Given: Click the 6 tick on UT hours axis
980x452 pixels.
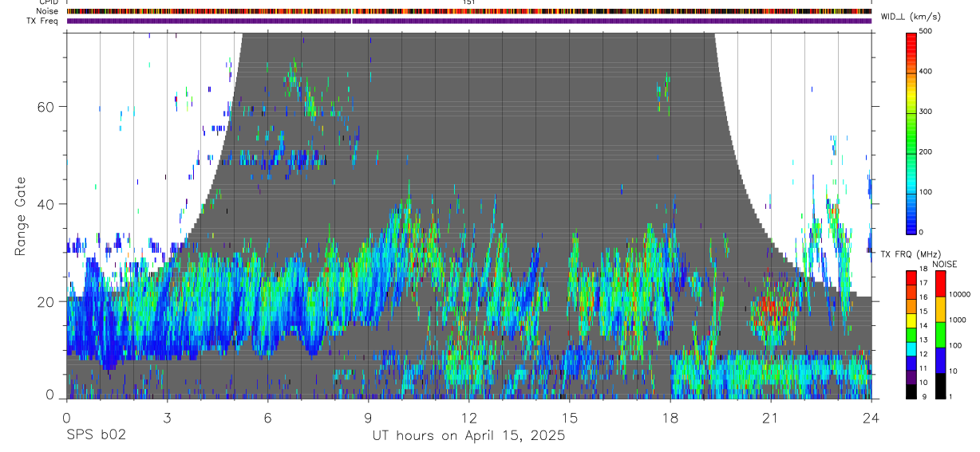Looking at the screenshot, I should tap(267, 417).
